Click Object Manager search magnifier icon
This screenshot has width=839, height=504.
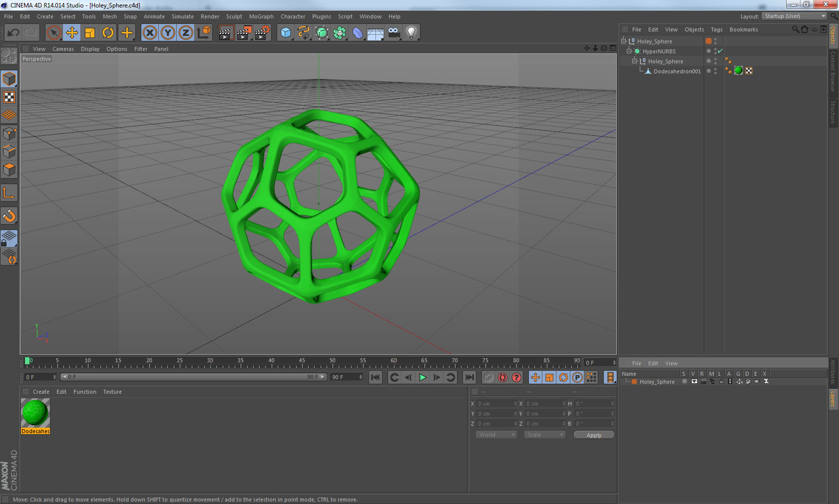(x=796, y=29)
